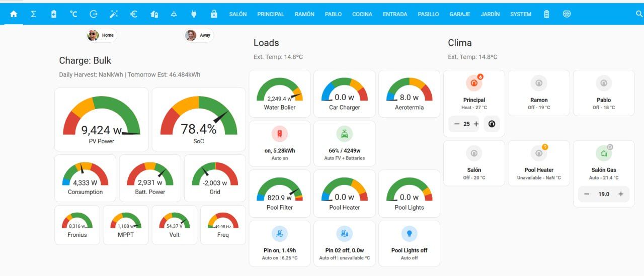The image size is (644, 276).
Task: Toggle the pool filter Pin on icon
Action: click(x=279, y=234)
